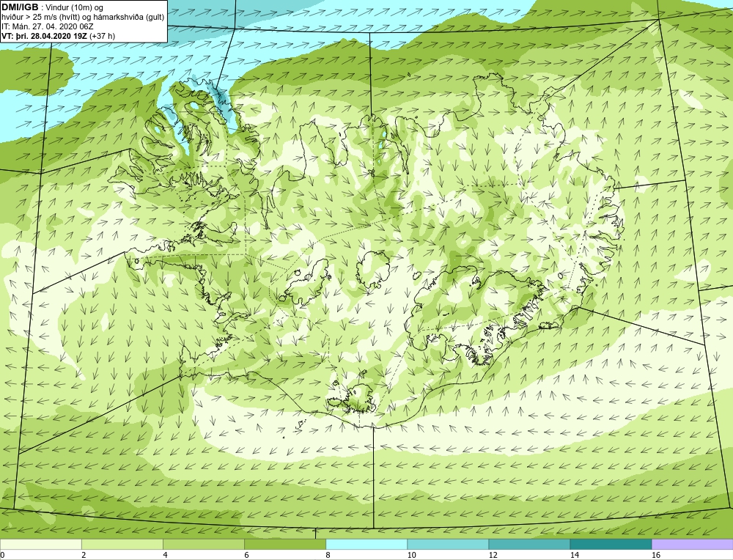Screen dimensions: 733x560
Task: Click the 4–6 m/s green legend swatch
Action: click(203, 544)
